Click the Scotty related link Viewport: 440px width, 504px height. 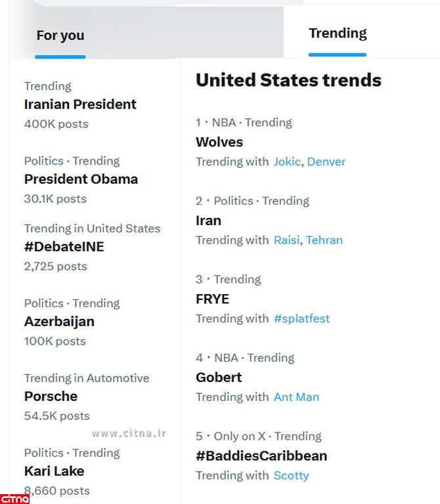click(x=291, y=476)
